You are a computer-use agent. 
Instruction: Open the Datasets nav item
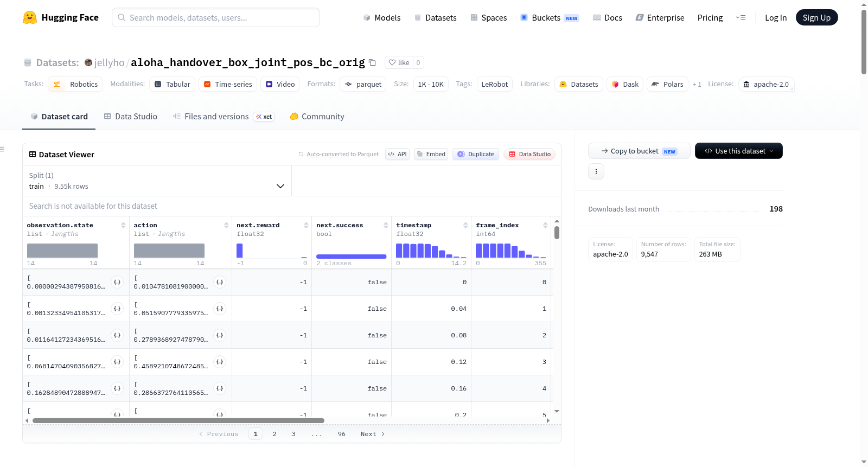click(x=435, y=17)
